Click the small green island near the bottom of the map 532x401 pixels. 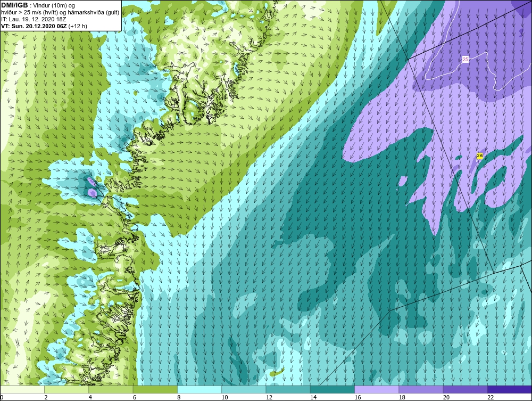tap(277, 372)
